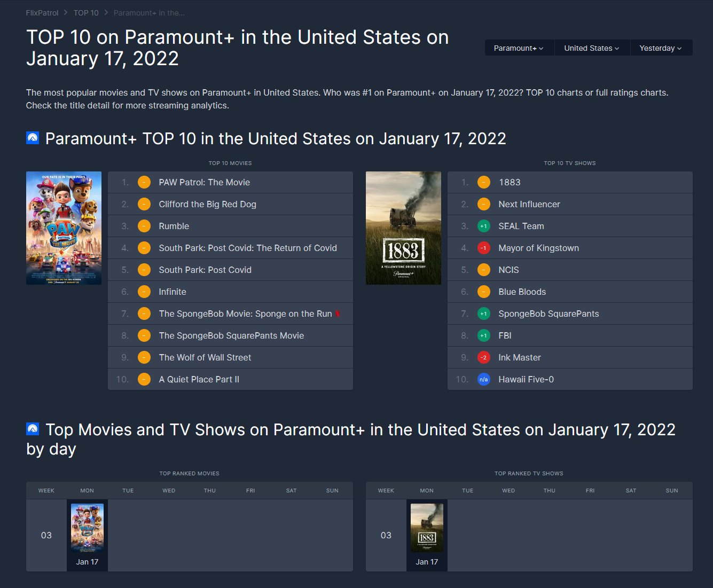Click the orange badge beside South Park: Post Covid
This screenshot has width=713, height=588.
tap(144, 270)
